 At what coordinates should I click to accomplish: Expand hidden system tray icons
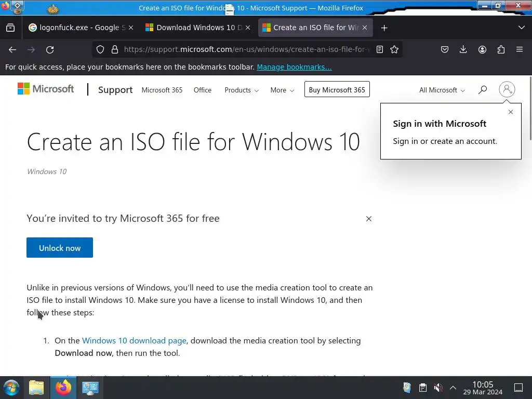(453, 388)
